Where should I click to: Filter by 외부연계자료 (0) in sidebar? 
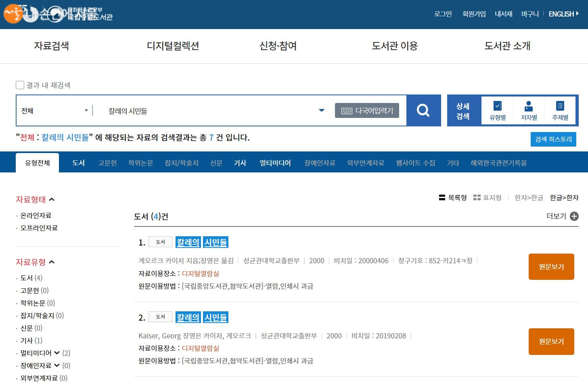(44, 378)
